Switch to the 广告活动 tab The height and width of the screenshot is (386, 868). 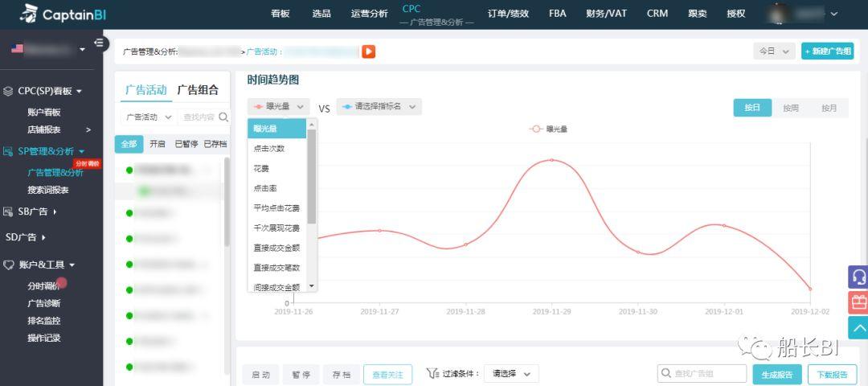pyautogui.click(x=146, y=90)
